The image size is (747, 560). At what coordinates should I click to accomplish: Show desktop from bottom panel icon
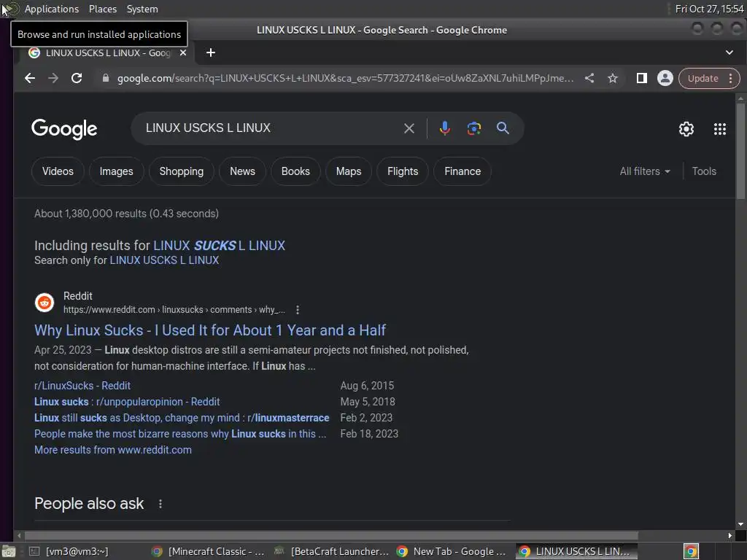8,551
